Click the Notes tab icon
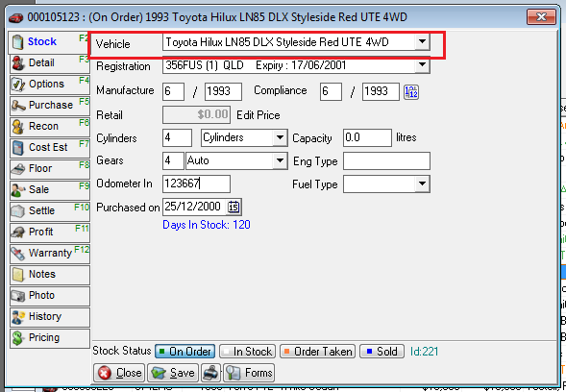566x392 pixels. coord(17,275)
